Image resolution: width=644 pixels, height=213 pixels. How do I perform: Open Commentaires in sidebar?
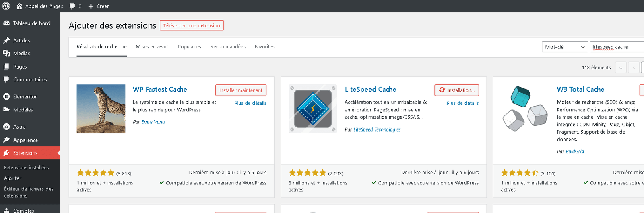click(x=30, y=79)
